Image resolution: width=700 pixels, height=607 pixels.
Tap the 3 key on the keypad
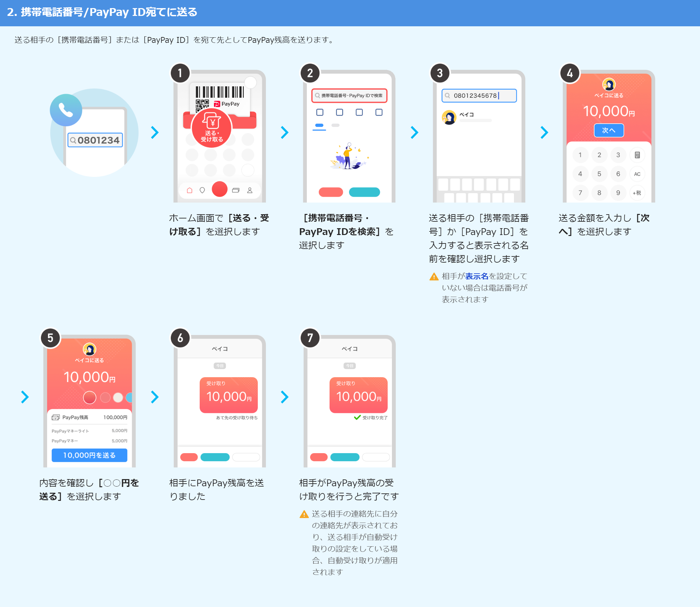click(x=618, y=155)
